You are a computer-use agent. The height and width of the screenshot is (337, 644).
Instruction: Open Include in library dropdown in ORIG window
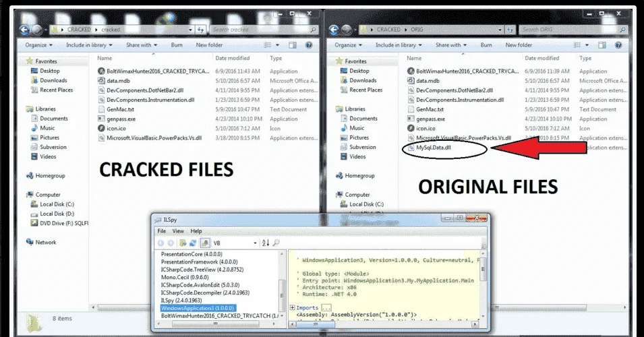tap(399, 44)
